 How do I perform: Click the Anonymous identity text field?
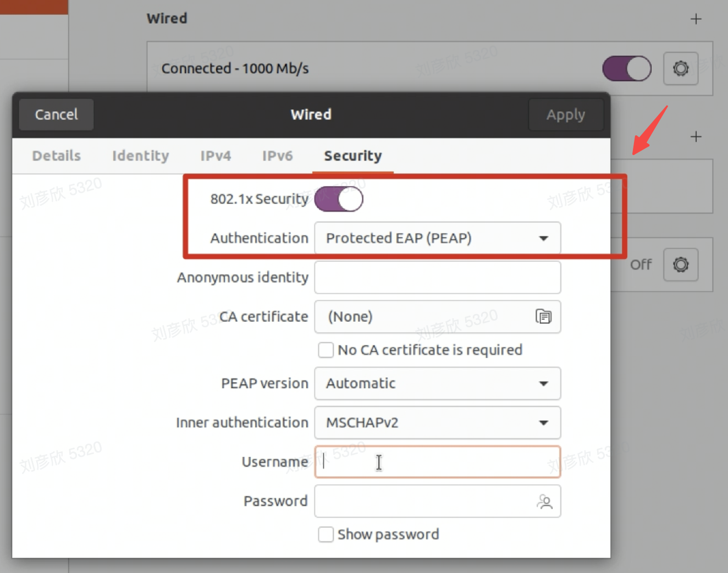437,278
